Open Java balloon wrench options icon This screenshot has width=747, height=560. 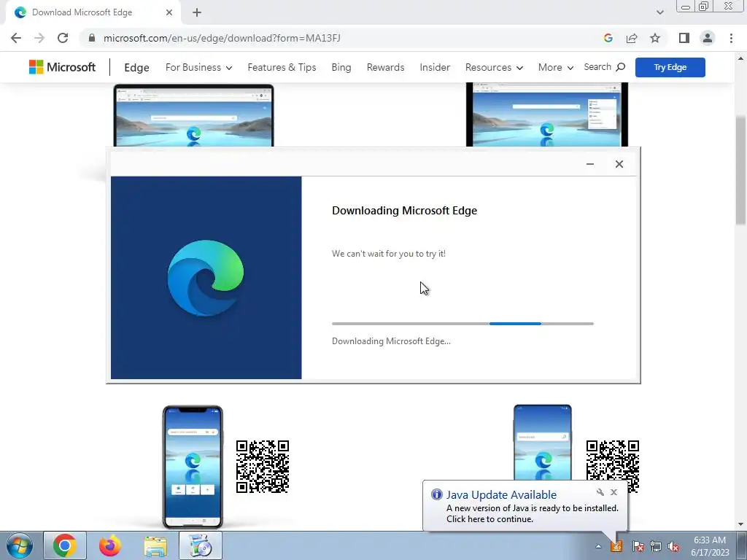(600, 492)
